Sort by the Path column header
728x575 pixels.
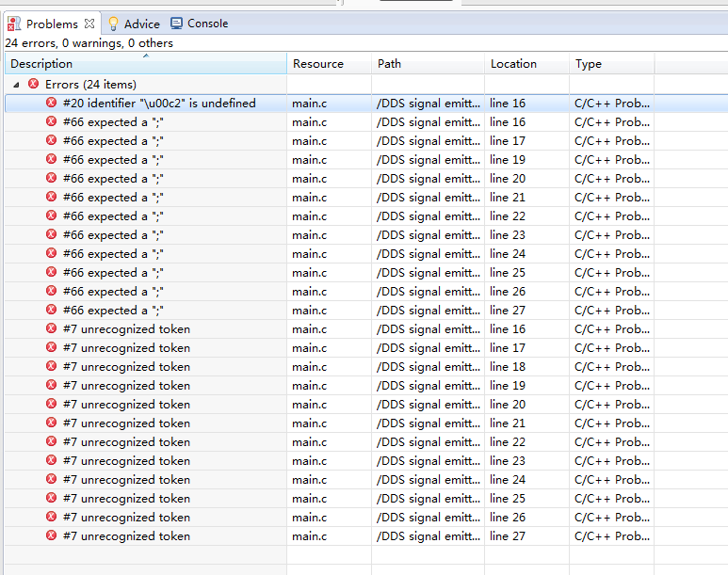(x=429, y=64)
